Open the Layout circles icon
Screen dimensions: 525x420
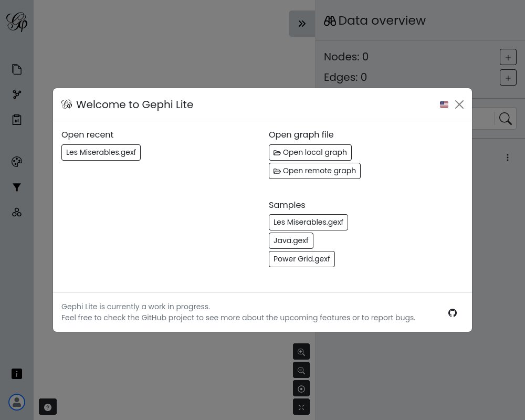pos(17,212)
